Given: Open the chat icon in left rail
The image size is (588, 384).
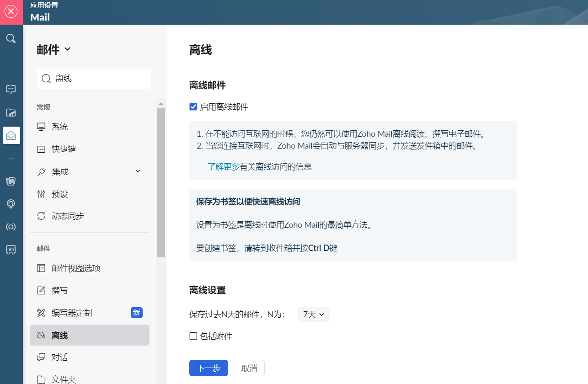Looking at the screenshot, I should (x=11, y=90).
